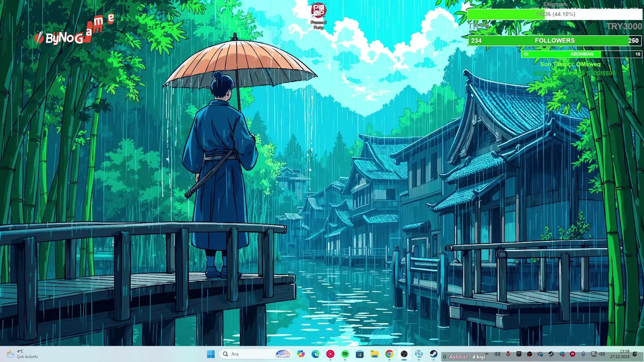The height and width of the screenshot is (362, 644).
Task: Click the Ekipman 44.10% donation progress bar
Action: pos(555,14)
